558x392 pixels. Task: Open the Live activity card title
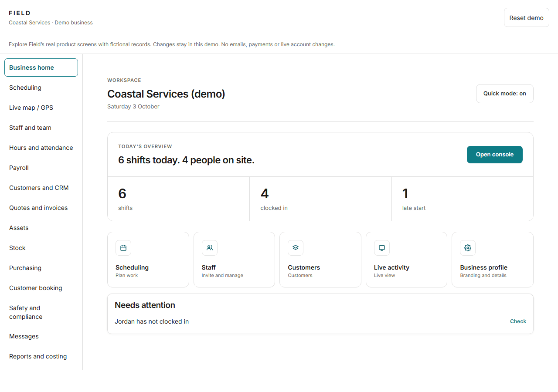click(391, 267)
